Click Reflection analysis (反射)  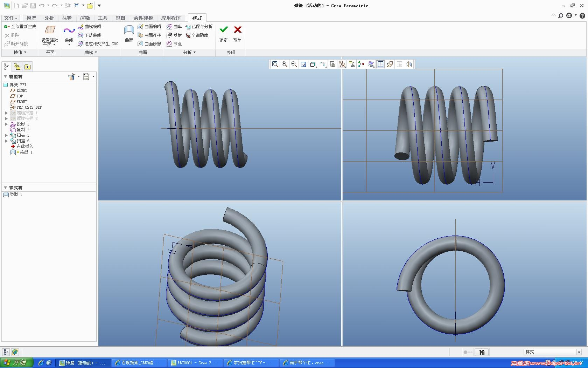[174, 35]
